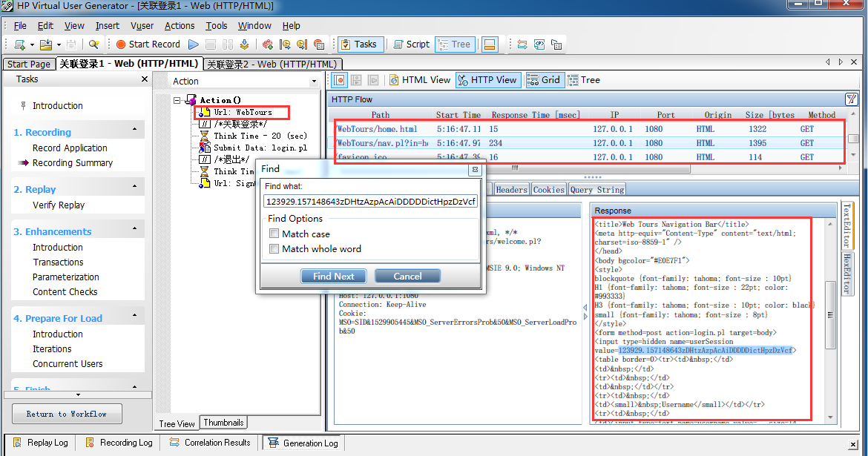Click the compile/step toolbar icon after Pause
The height and width of the screenshot is (456, 868).
[x=244, y=44]
